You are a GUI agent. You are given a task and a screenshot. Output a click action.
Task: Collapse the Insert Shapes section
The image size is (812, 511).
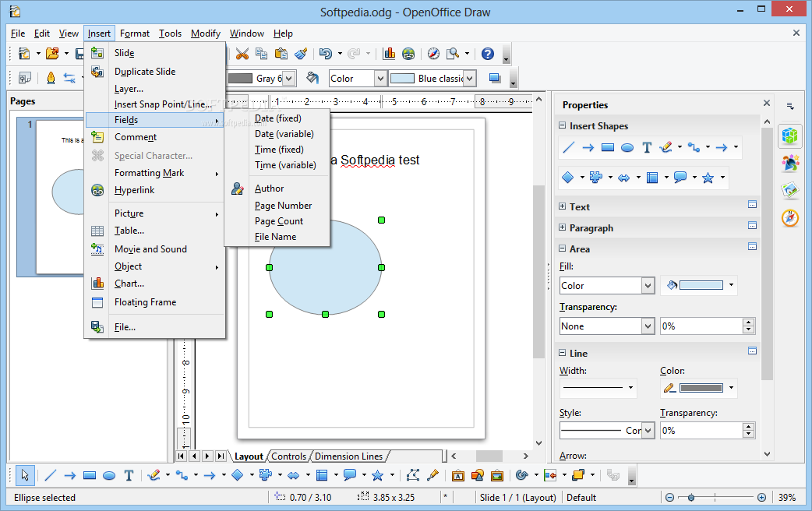point(563,126)
